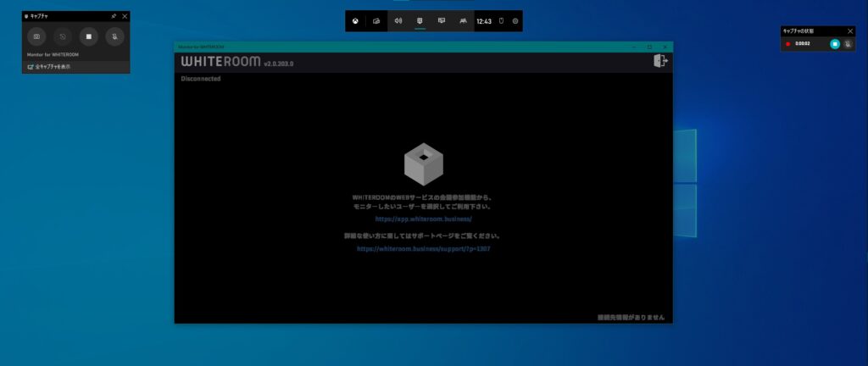Viewport: 868px width, 366px height.
Task: Close the capture status widget
Action: (x=850, y=31)
